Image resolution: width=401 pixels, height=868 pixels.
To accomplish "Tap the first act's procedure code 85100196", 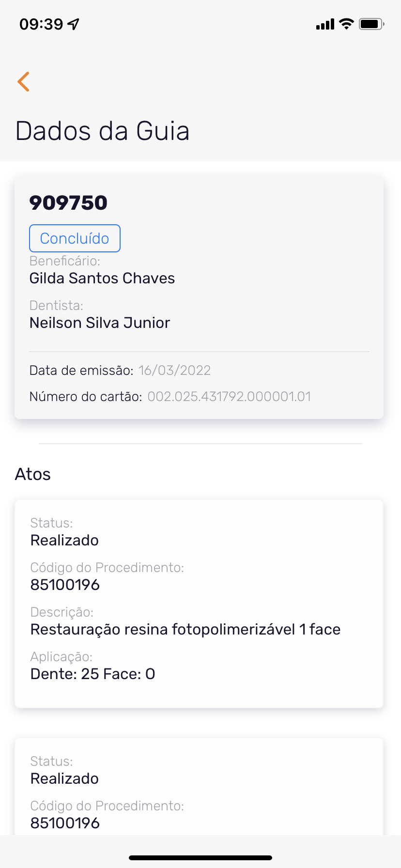I will click(65, 585).
